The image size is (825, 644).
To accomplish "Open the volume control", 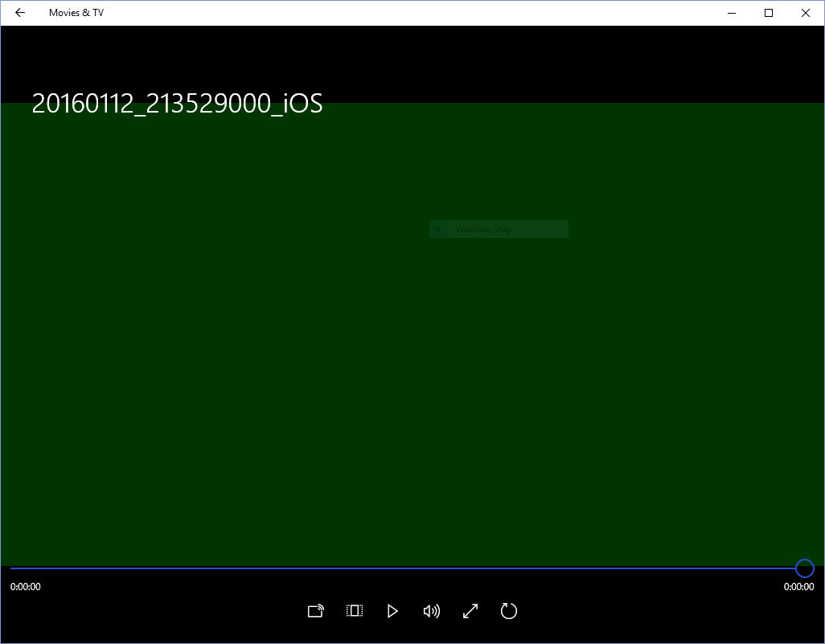I will click(431, 611).
